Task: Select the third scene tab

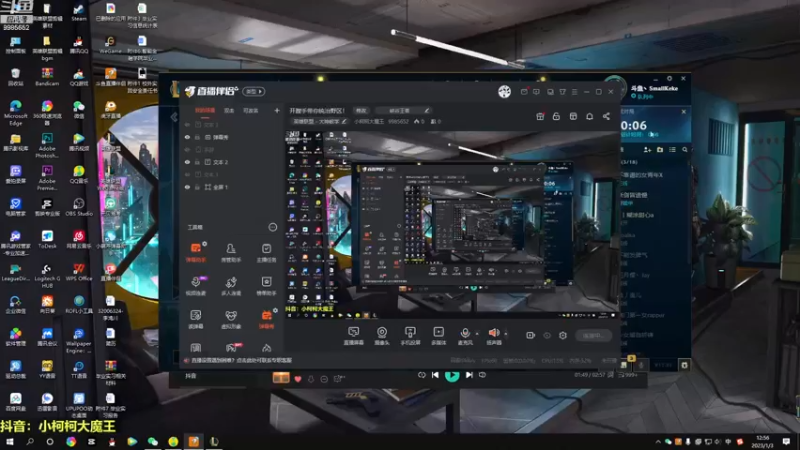Action: click(250, 111)
